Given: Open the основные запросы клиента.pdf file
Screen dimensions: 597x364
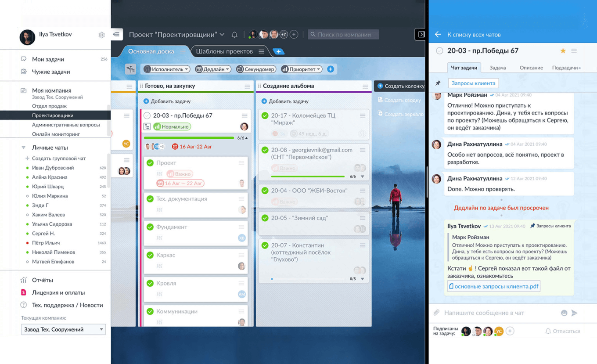Looking at the screenshot, I should click(494, 286).
